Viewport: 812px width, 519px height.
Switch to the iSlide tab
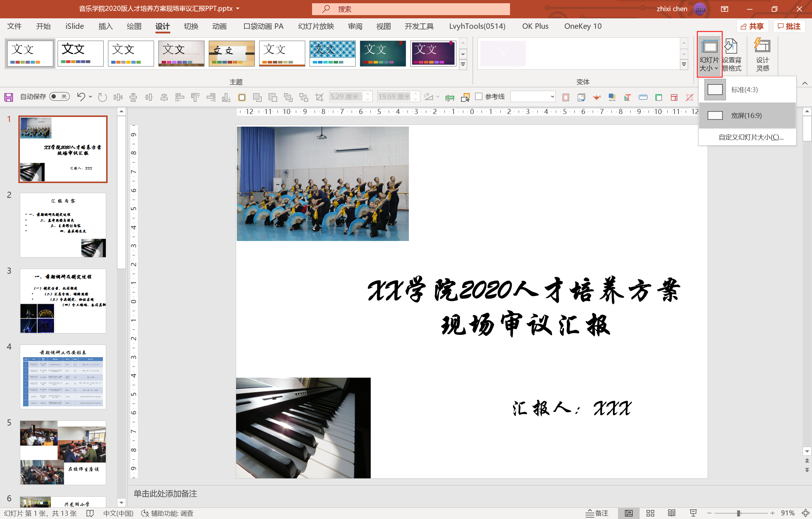click(75, 26)
